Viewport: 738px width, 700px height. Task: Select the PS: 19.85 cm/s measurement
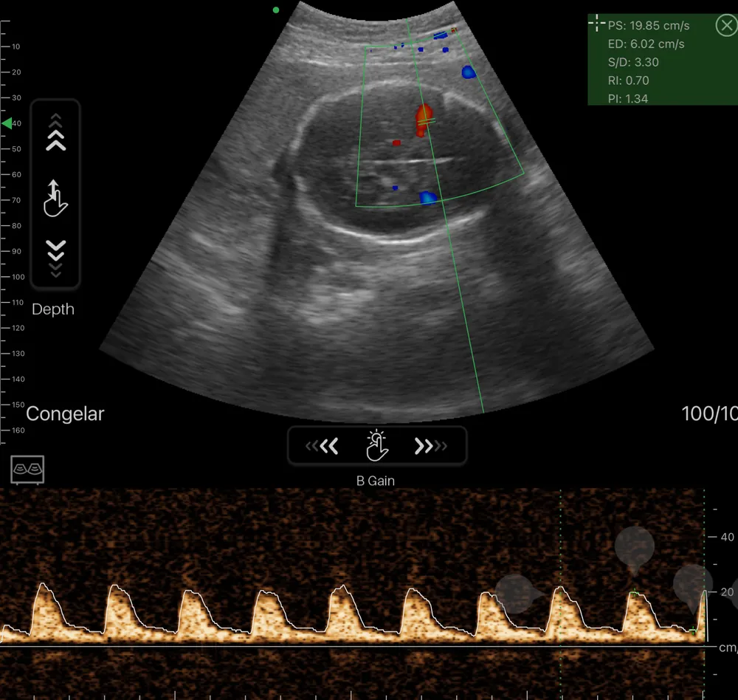pyautogui.click(x=649, y=25)
